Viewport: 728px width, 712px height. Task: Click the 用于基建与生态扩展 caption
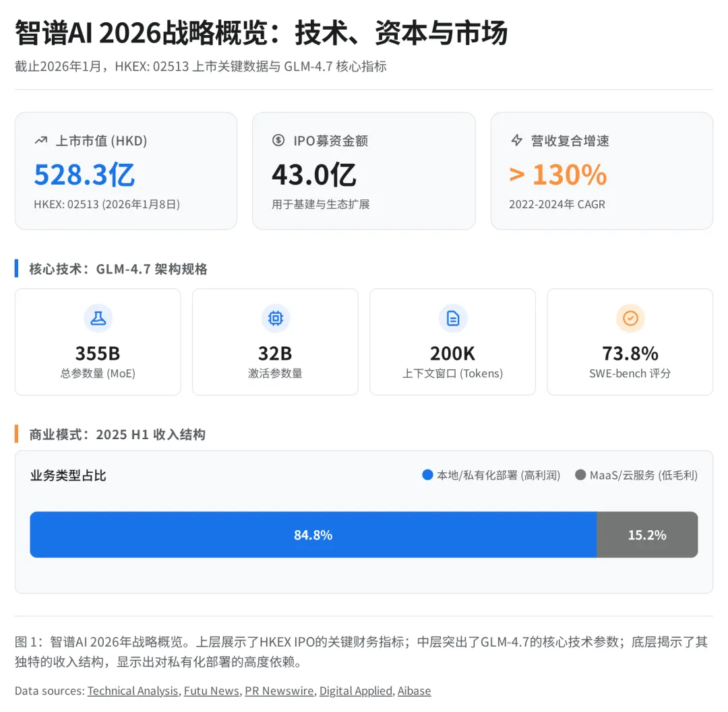pos(321,205)
